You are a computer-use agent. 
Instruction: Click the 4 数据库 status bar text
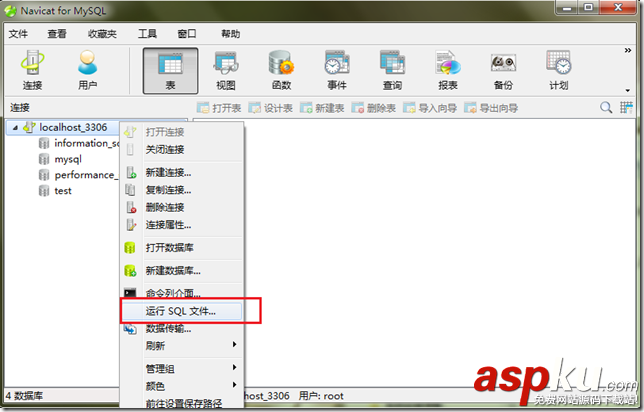click(x=24, y=396)
